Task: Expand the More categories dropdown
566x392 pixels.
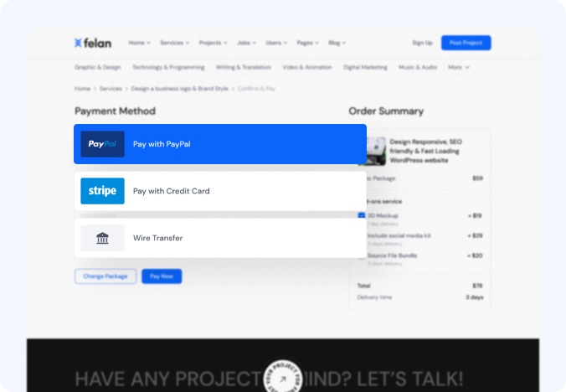Action: pyautogui.click(x=459, y=67)
